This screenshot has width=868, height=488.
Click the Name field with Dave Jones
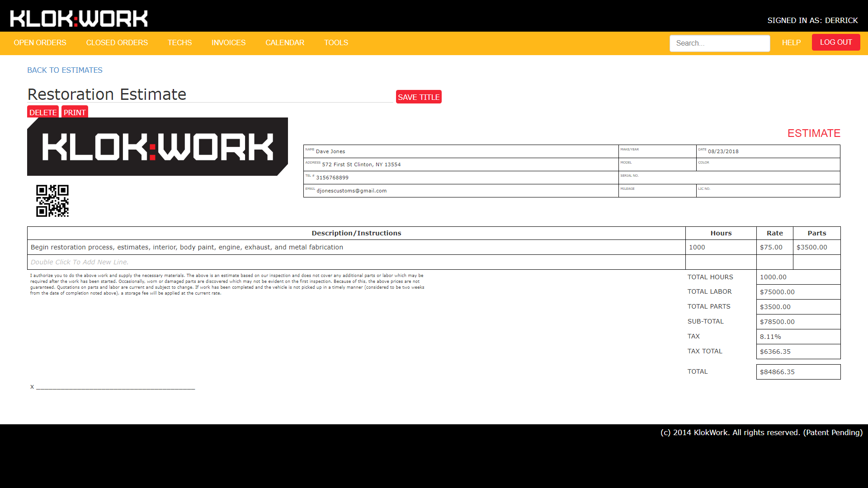461,151
